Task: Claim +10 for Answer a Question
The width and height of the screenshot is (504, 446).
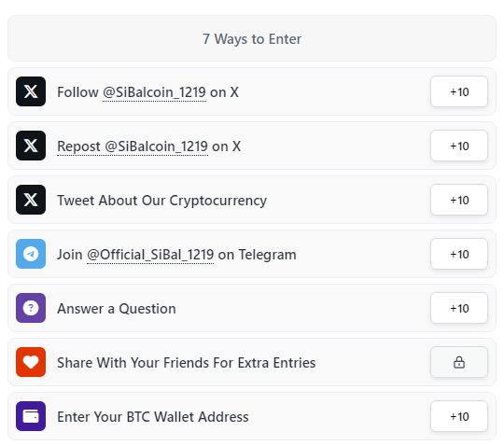Action: (x=459, y=308)
